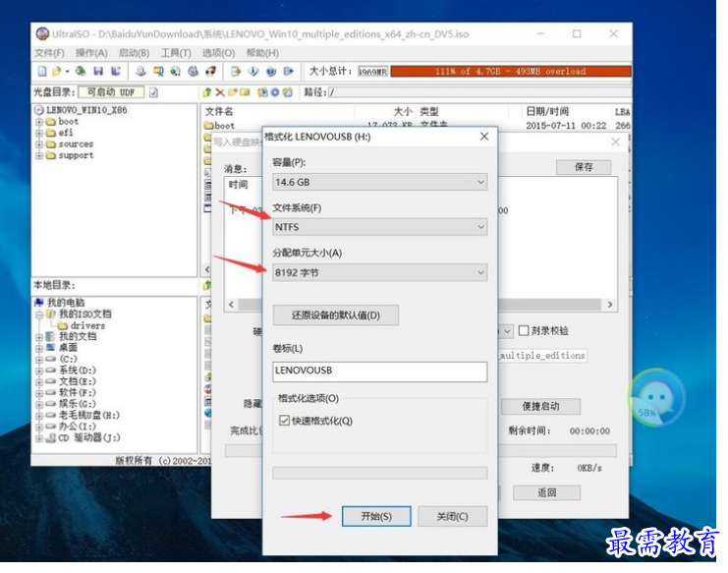Screen dimensions: 728x573
Task: Click the Mount to Virtual Drive icon
Action: [x=194, y=71]
